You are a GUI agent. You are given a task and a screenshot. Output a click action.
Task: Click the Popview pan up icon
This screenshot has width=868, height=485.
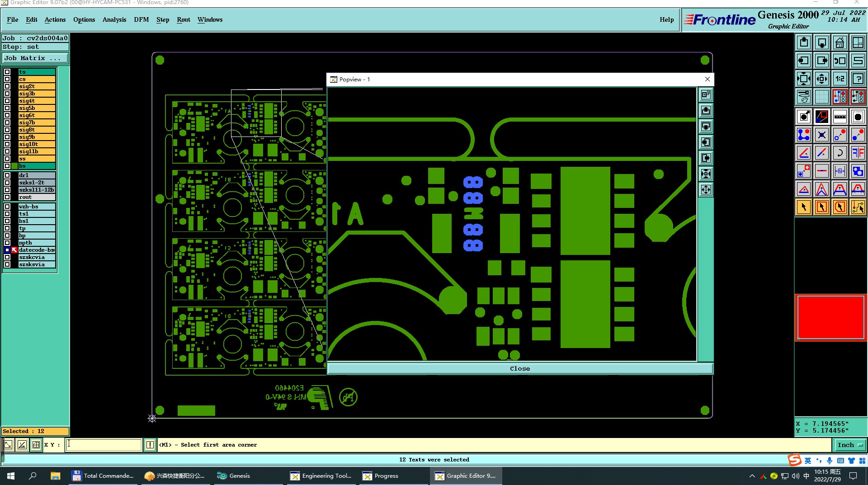(x=706, y=111)
